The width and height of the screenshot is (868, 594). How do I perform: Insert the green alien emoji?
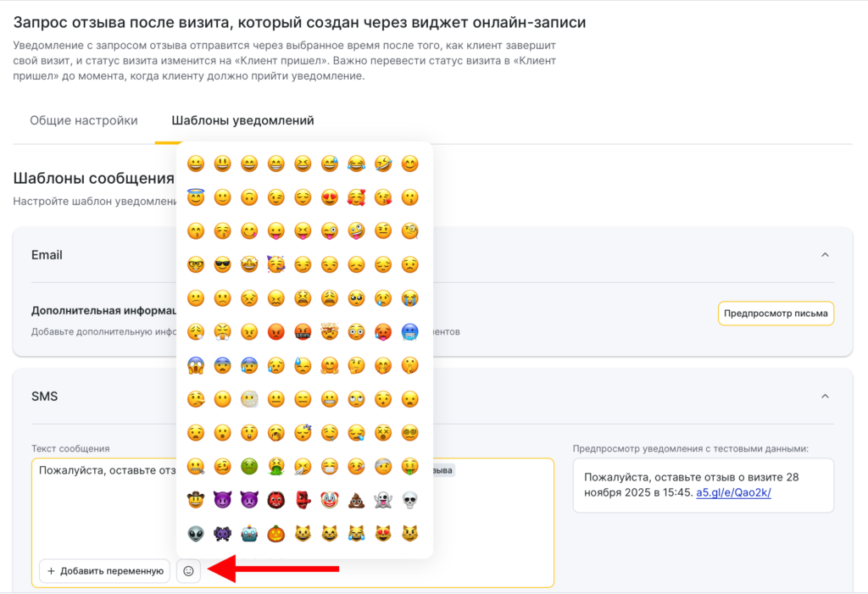tap(196, 534)
